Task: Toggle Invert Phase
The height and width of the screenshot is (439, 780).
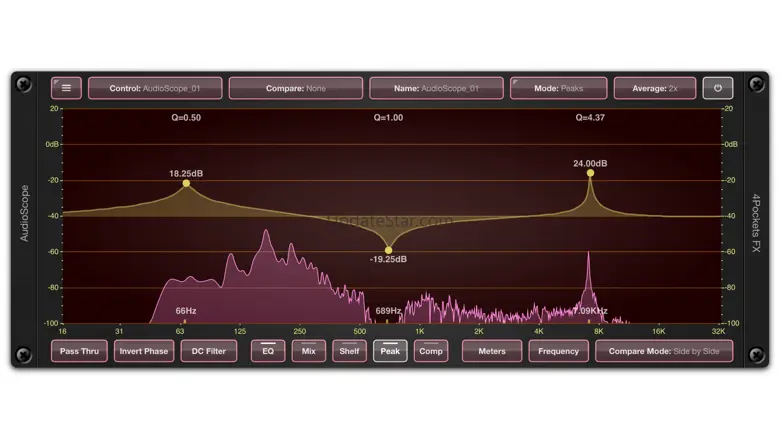Action: [x=144, y=351]
